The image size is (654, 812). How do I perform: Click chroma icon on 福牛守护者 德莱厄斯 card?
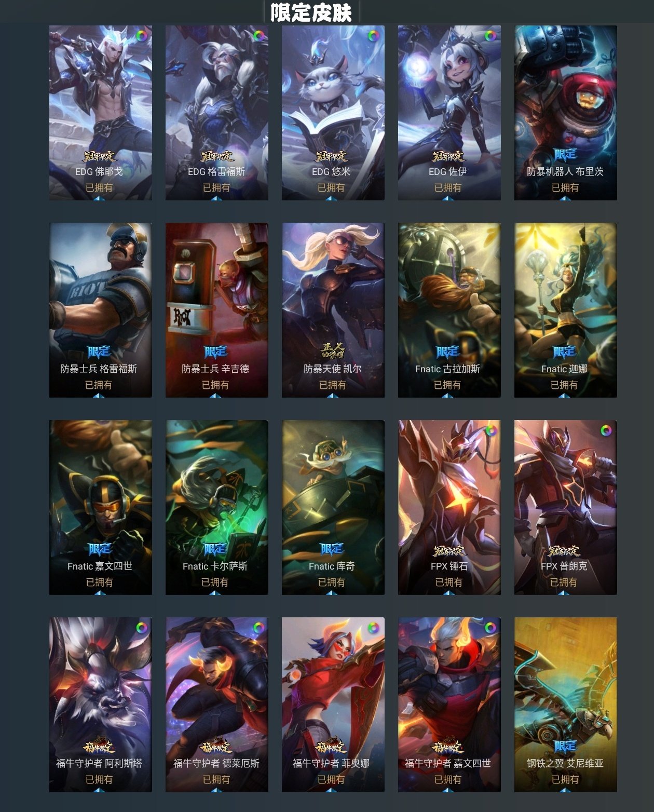click(258, 628)
